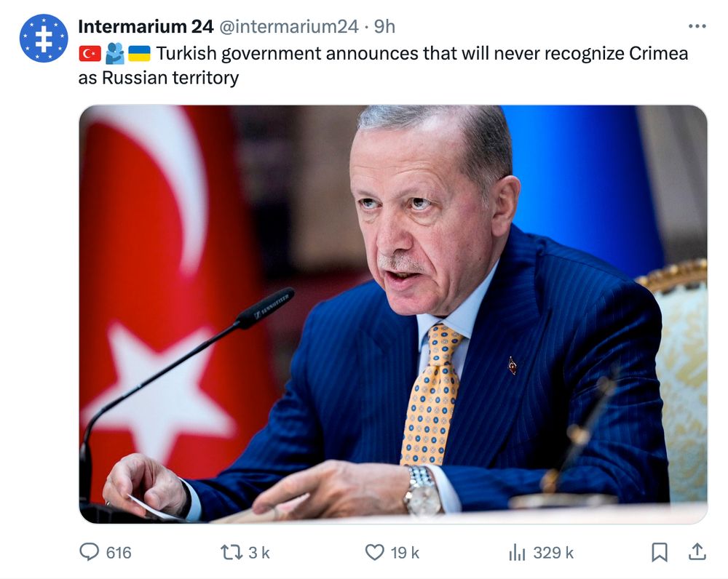Click the tweet text about Crimea
This screenshot has width=728, height=579.
[x=383, y=65]
